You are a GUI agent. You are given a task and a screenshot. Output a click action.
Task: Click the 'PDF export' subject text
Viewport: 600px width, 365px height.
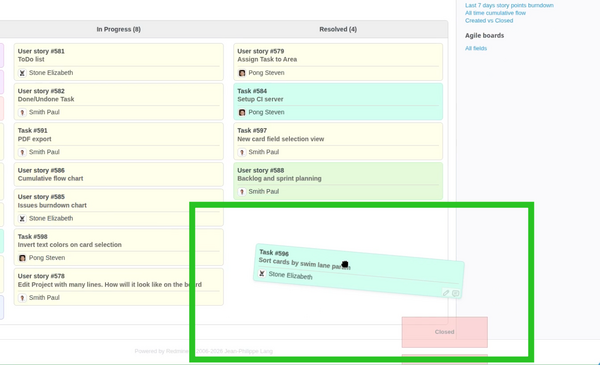pyautogui.click(x=34, y=139)
